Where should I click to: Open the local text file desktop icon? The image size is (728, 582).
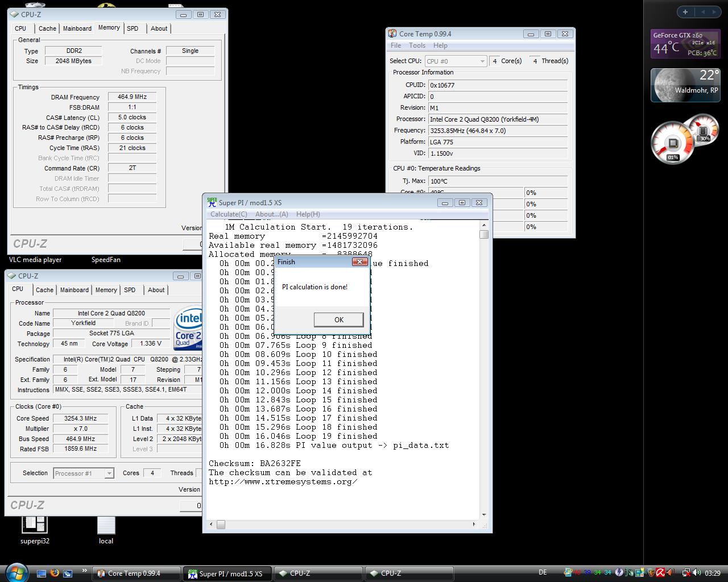tap(106, 530)
